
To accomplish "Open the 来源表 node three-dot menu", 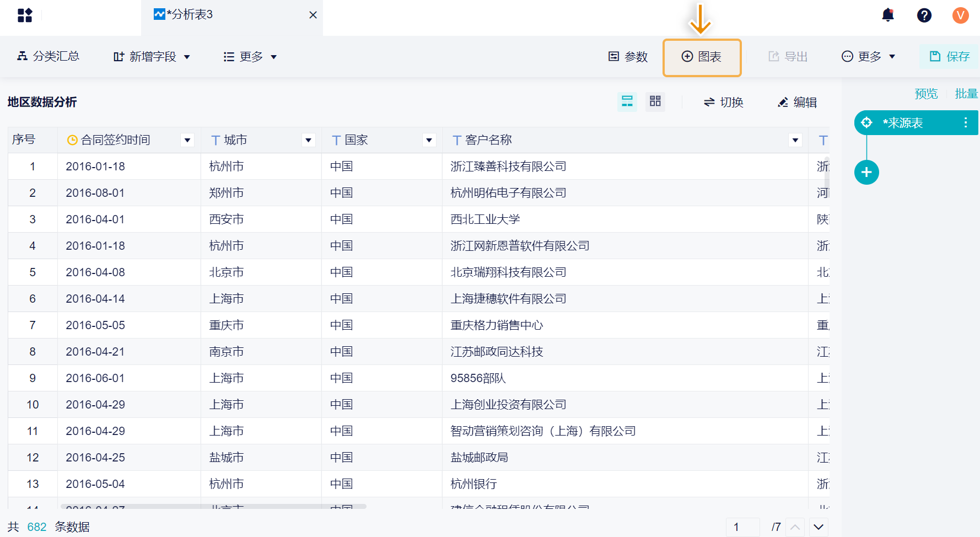I will [x=966, y=122].
